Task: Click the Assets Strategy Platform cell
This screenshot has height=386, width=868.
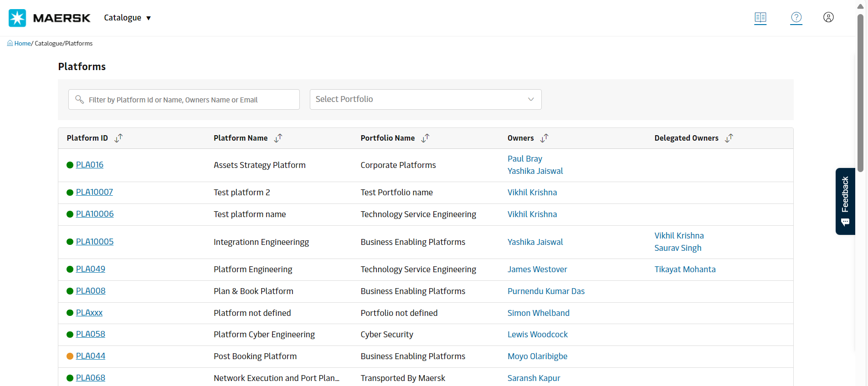Action: pyautogui.click(x=260, y=165)
